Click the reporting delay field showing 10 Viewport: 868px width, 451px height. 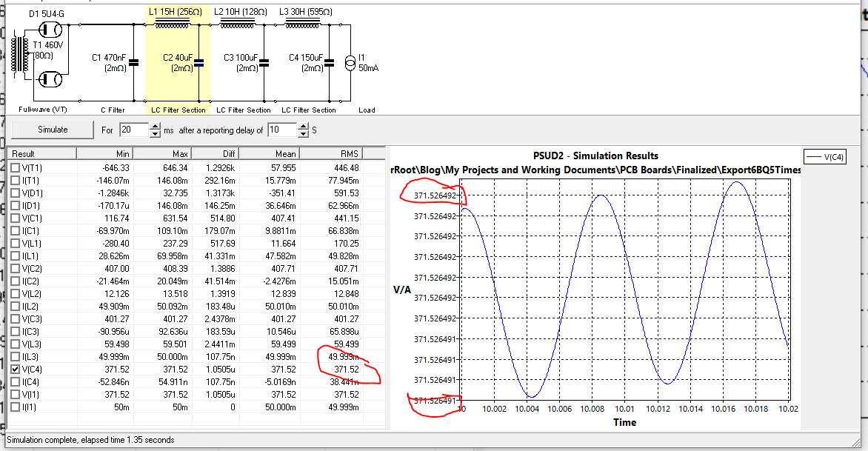pos(281,130)
